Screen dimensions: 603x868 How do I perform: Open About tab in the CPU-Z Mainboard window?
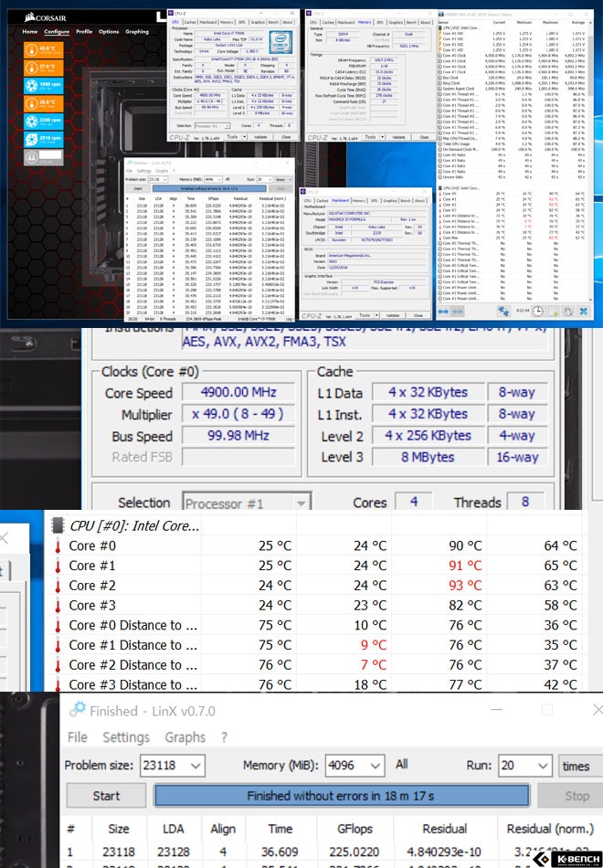tap(420, 200)
